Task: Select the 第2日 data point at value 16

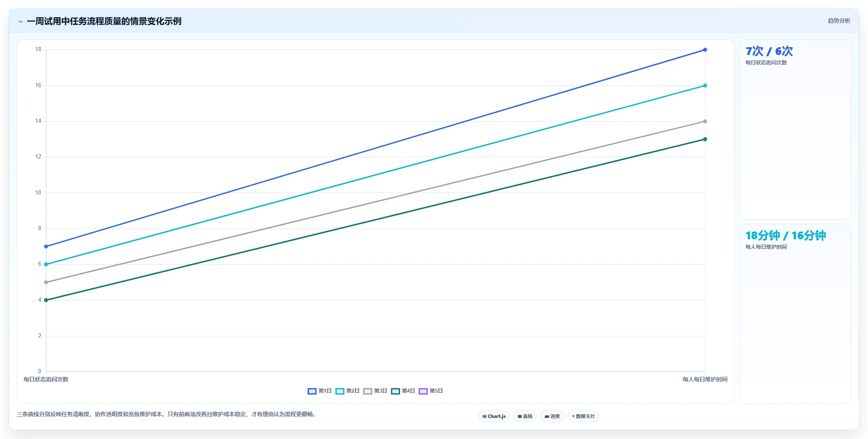Action: [705, 85]
